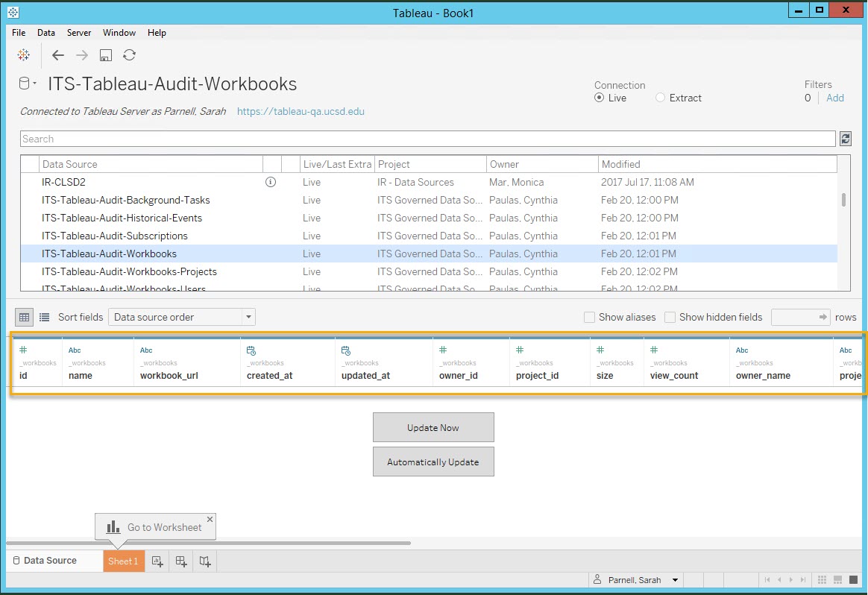Switch to data grid preview view
Viewport: 868px width, 595px height.
(24, 317)
